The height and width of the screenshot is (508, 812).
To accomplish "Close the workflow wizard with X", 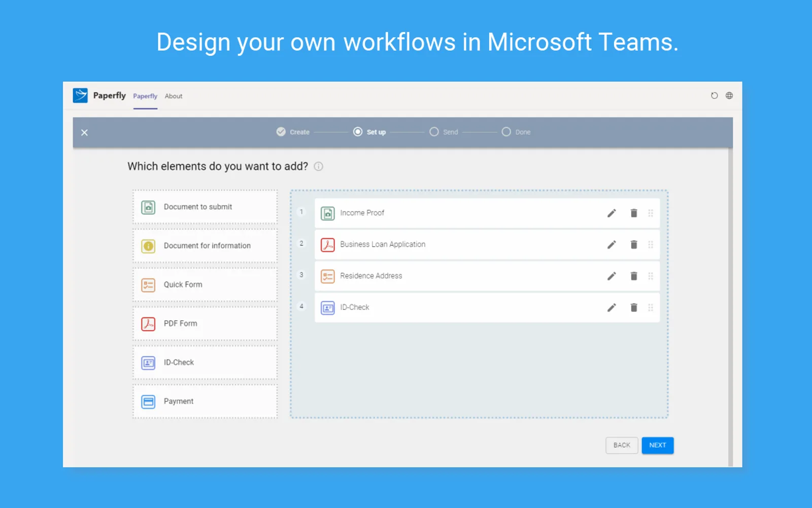I will tap(84, 133).
